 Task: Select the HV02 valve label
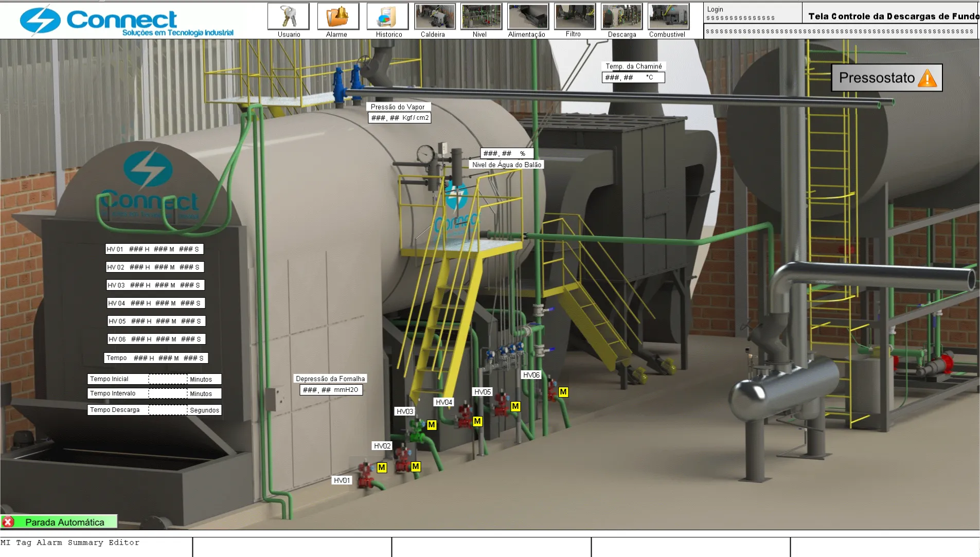382,446
